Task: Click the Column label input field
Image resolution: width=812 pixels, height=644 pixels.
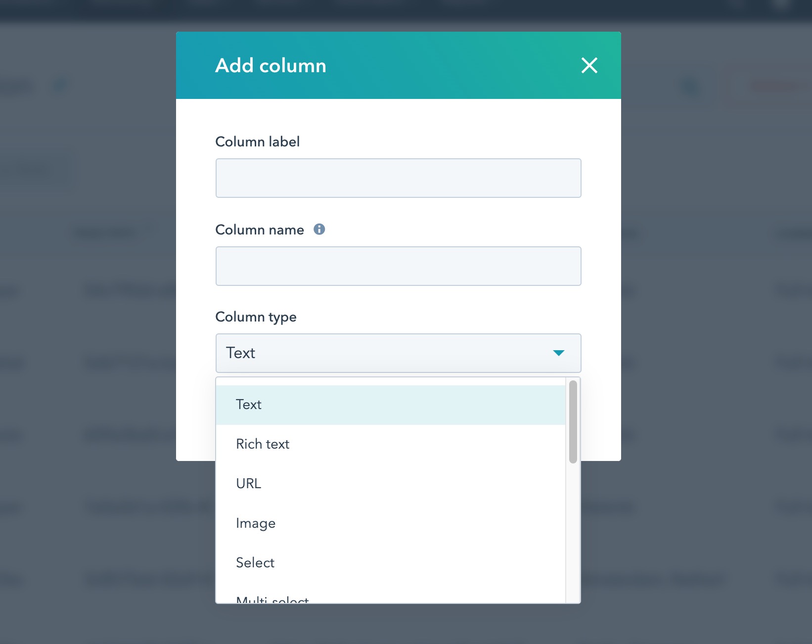Action: pyautogui.click(x=398, y=178)
